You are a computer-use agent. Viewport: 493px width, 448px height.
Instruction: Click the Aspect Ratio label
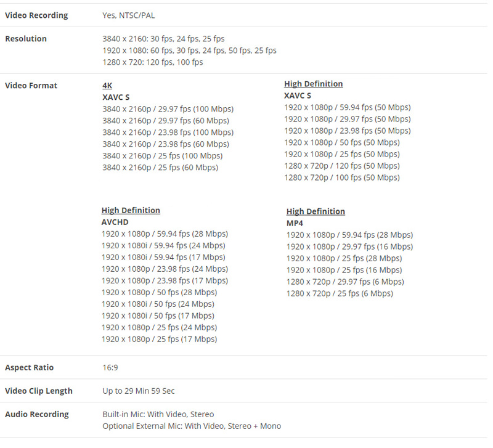tap(29, 367)
